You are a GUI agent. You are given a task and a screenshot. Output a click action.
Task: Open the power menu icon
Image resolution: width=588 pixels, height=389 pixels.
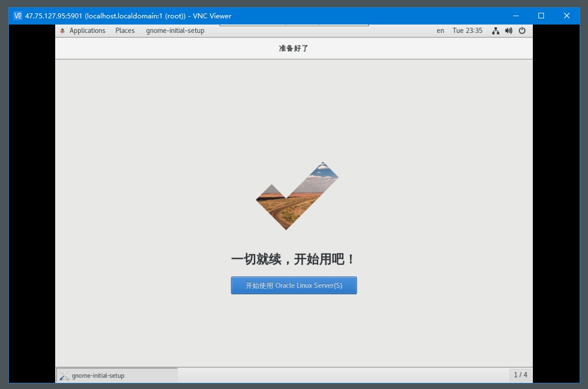coord(522,31)
